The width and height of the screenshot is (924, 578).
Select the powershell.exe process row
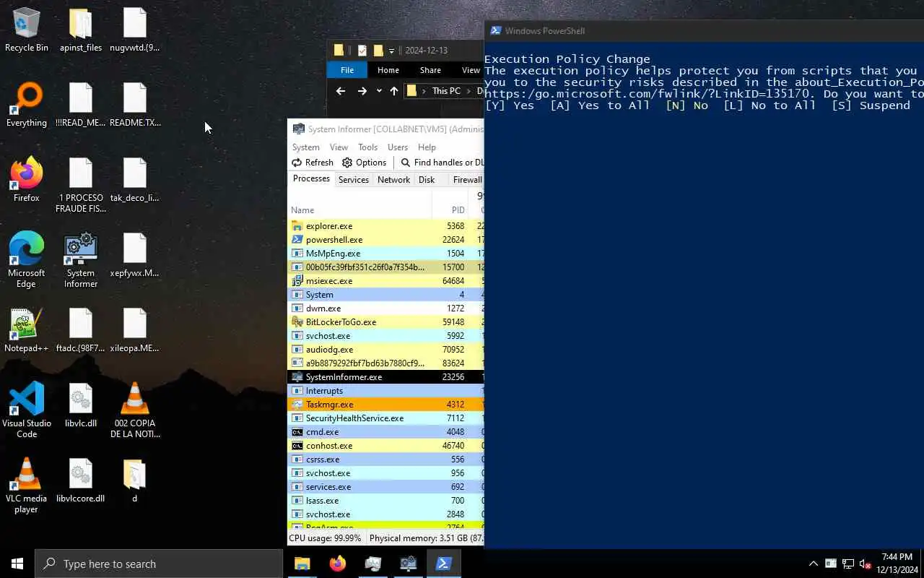pos(385,240)
